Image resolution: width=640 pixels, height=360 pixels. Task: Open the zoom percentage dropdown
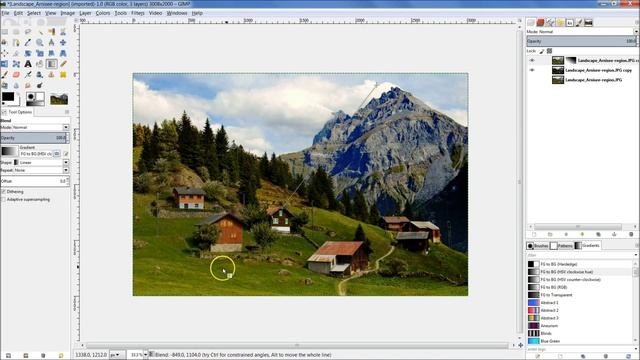[145, 355]
